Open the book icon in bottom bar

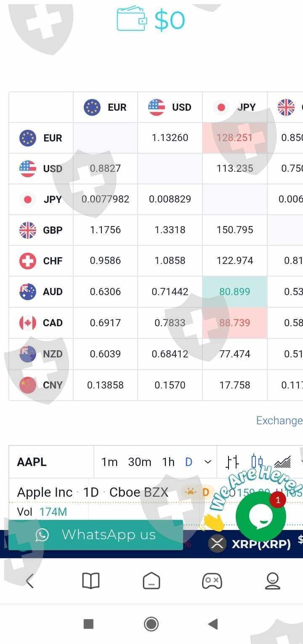tap(90, 581)
